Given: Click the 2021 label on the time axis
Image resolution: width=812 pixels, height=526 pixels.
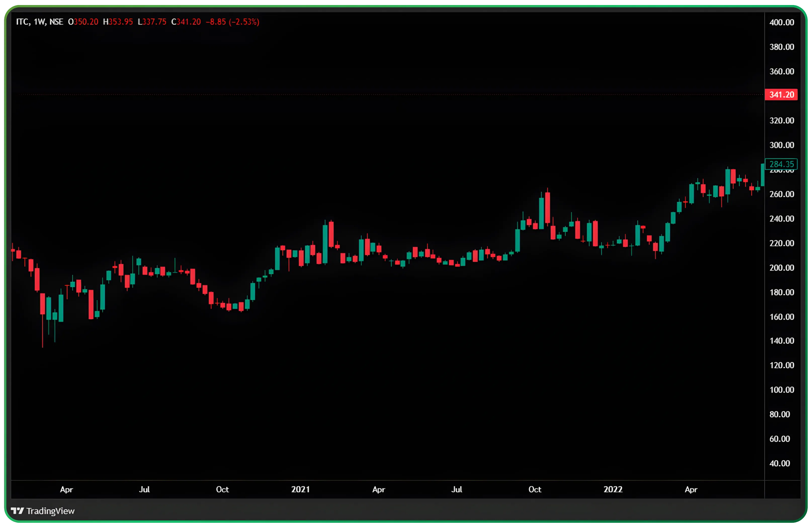Looking at the screenshot, I should tap(300, 489).
